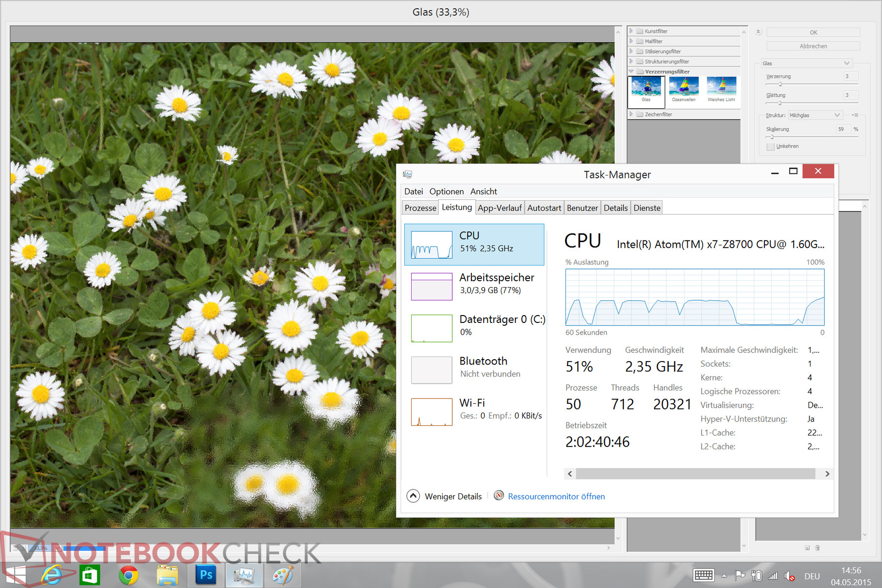Viewport: 882px width, 588px height.
Task: Click Abbrechen in the filter dialog
Action: pyautogui.click(x=813, y=46)
